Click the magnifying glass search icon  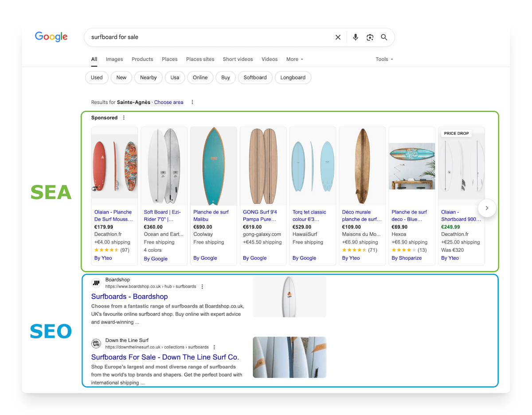coord(384,37)
